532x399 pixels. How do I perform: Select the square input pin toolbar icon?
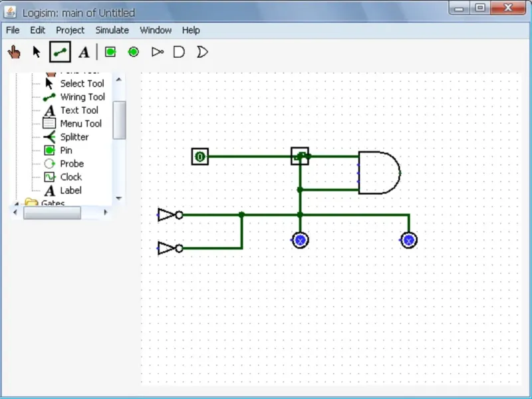[x=110, y=52]
